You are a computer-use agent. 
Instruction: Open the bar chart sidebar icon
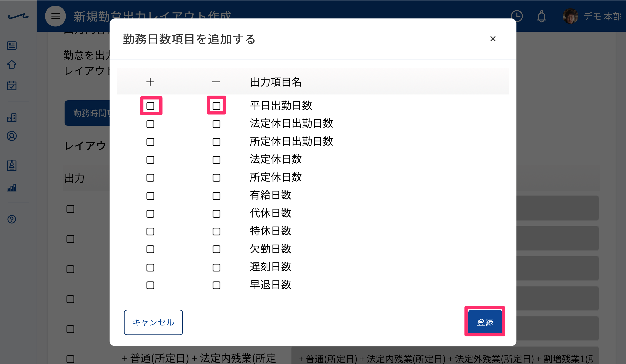(12, 187)
